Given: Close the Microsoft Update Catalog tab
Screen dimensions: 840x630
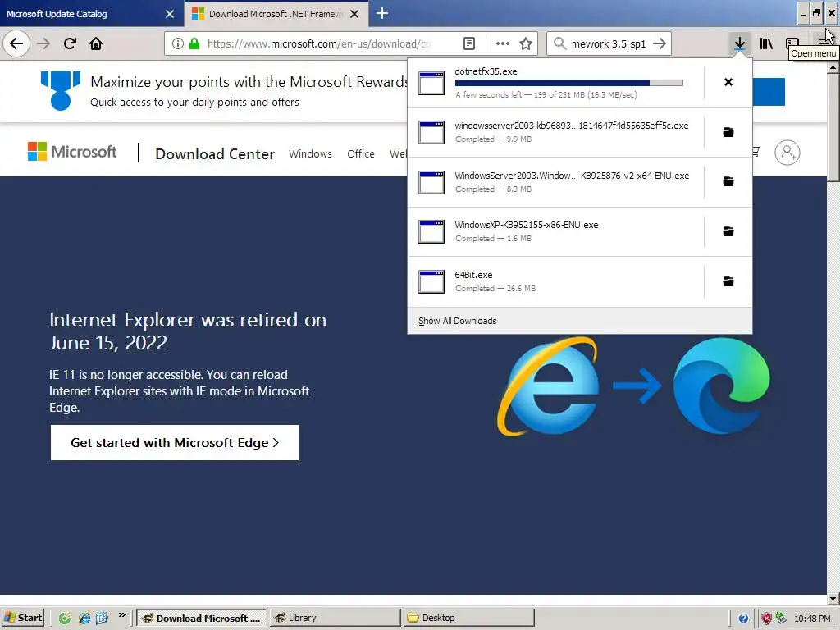Looking at the screenshot, I should pos(170,14).
